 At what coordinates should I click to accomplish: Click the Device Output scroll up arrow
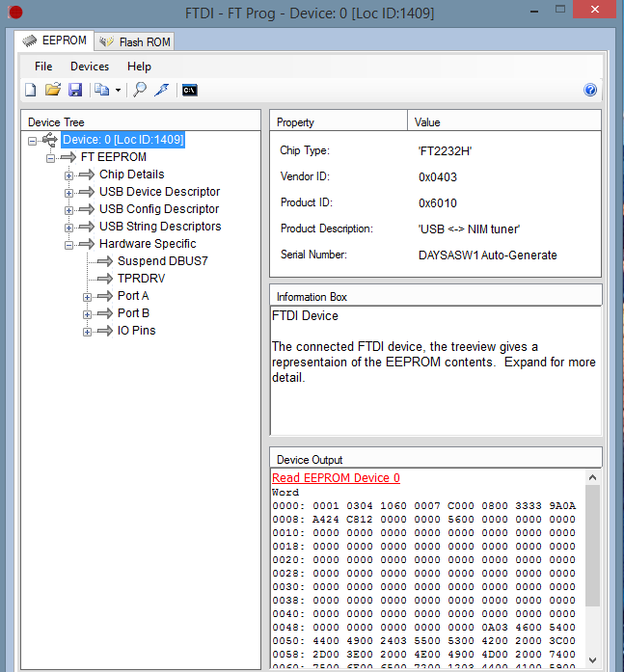592,477
